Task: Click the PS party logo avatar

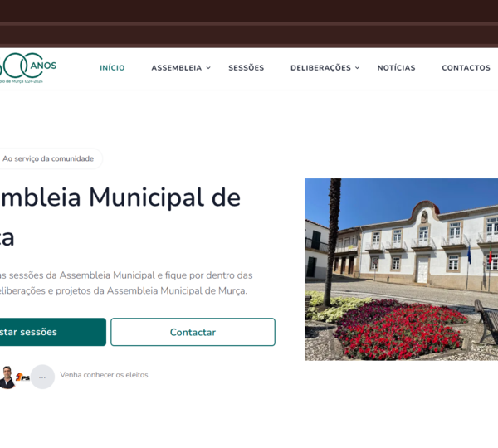Action: 24,377
